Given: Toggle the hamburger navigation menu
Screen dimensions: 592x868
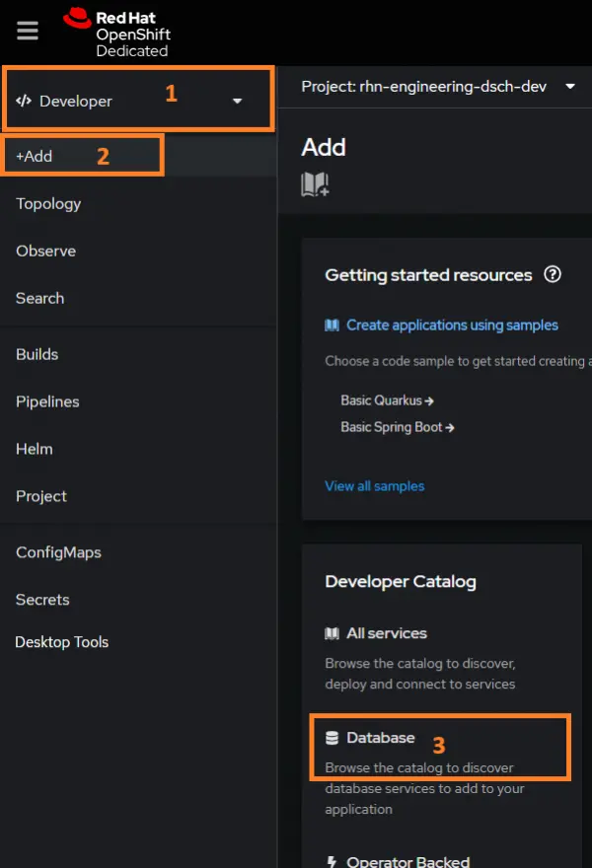Looking at the screenshot, I should coord(28,31).
